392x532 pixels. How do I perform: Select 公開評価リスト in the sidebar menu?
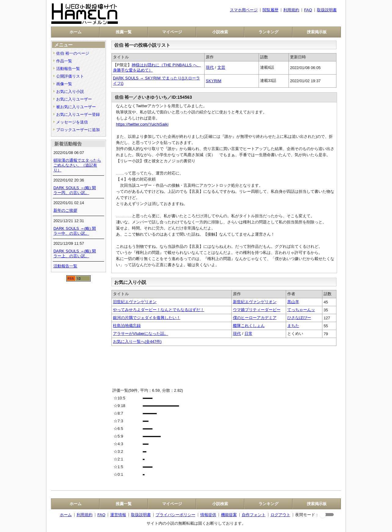click(70, 76)
